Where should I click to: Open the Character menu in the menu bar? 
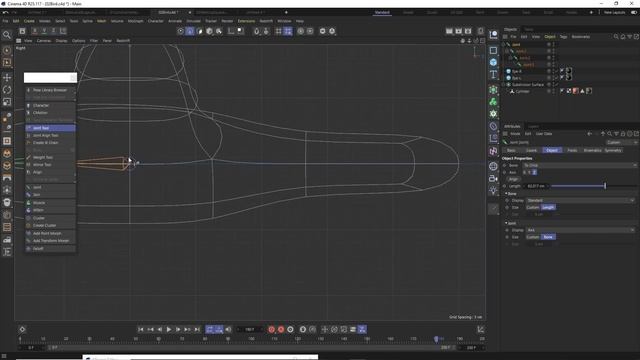(x=156, y=21)
